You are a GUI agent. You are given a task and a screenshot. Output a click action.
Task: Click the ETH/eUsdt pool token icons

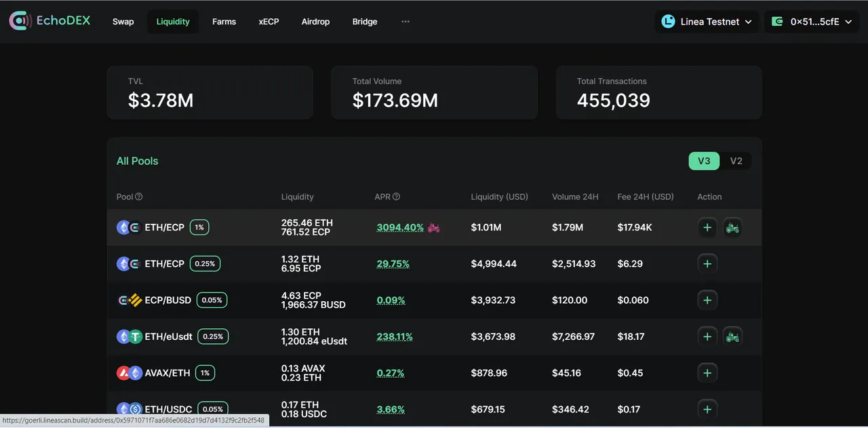(x=129, y=336)
